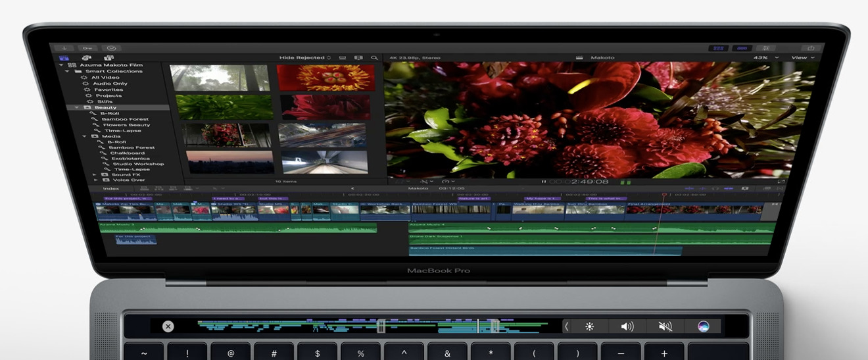The height and width of the screenshot is (360, 868).
Task: Pause playback in the viewer
Action: pos(544,182)
